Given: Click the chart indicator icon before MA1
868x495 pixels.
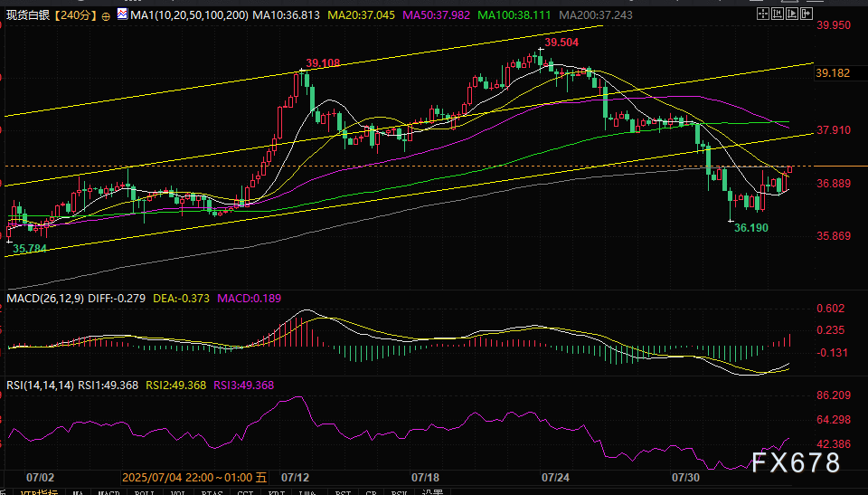Looking at the screenshot, I should [122, 15].
